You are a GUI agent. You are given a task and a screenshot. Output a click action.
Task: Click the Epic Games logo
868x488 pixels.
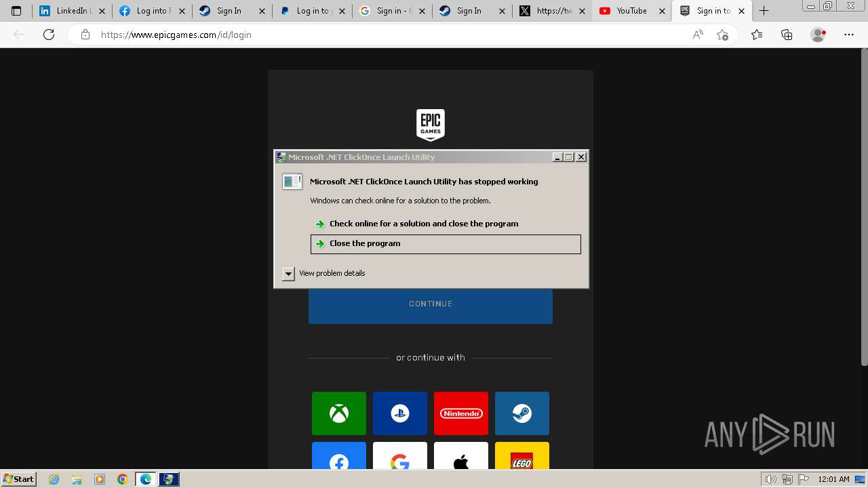tap(431, 125)
